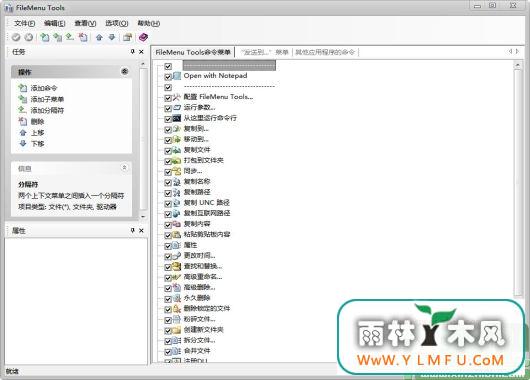
Task: Toggle the 永久删除 checkbox
Action: (168, 299)
